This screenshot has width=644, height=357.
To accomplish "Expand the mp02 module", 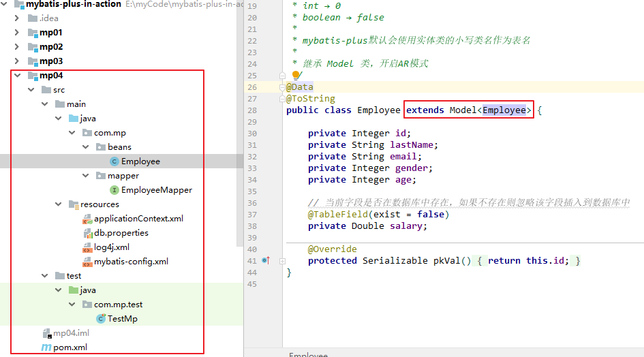I will [17, 47].
